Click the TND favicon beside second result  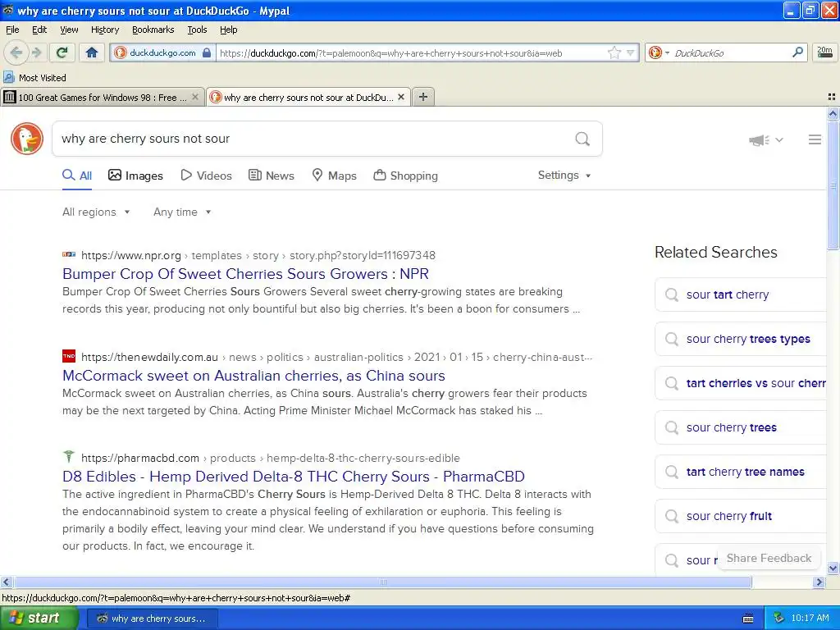point(69,356)
